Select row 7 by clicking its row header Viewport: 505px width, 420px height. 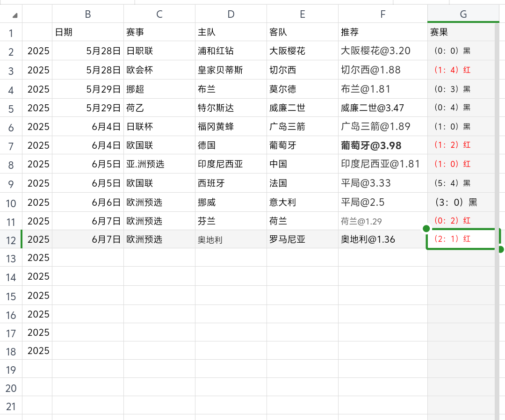(11, 145)
